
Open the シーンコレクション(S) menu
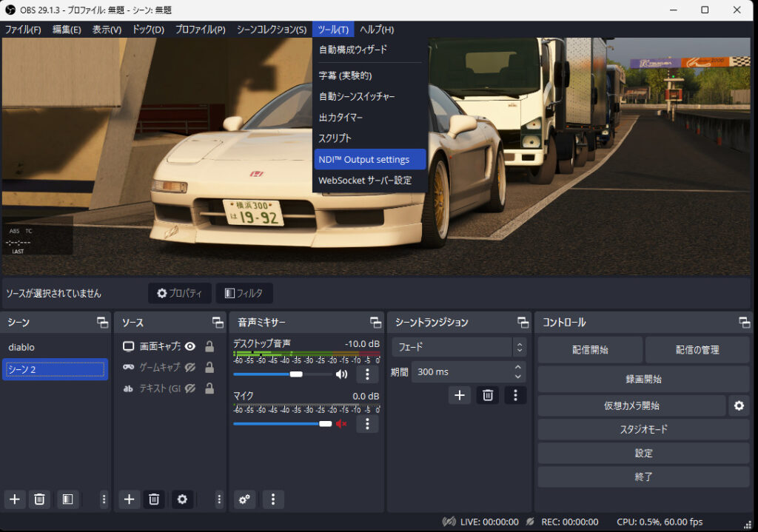[272, 30]
